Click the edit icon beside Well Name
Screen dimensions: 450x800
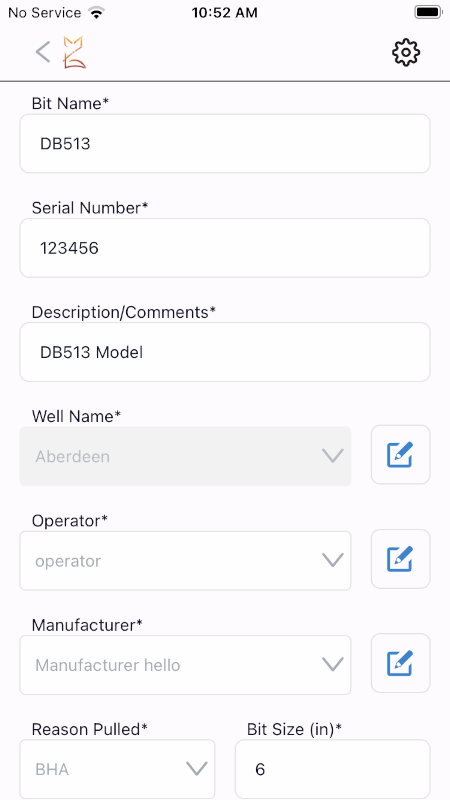[401, 455]
